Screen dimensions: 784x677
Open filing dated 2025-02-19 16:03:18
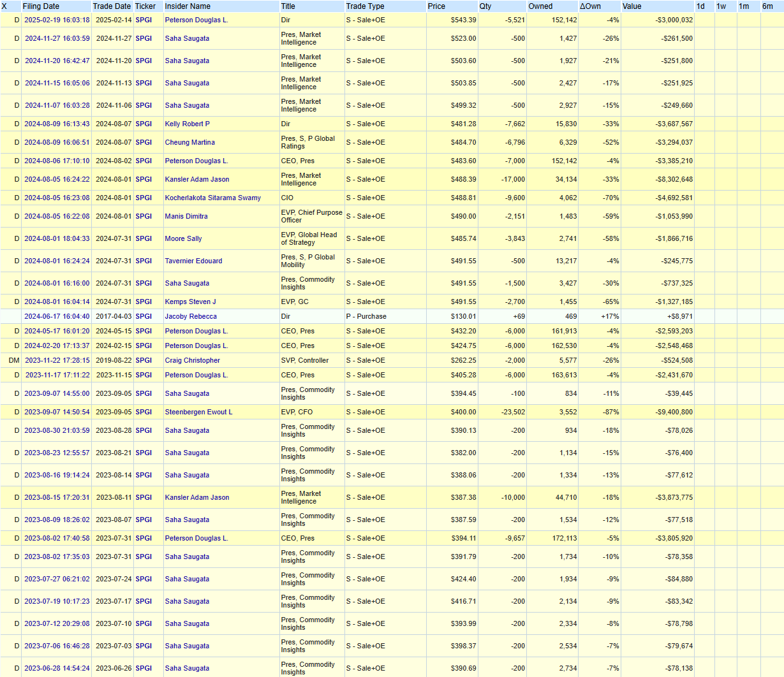click(x=57, y=20)
